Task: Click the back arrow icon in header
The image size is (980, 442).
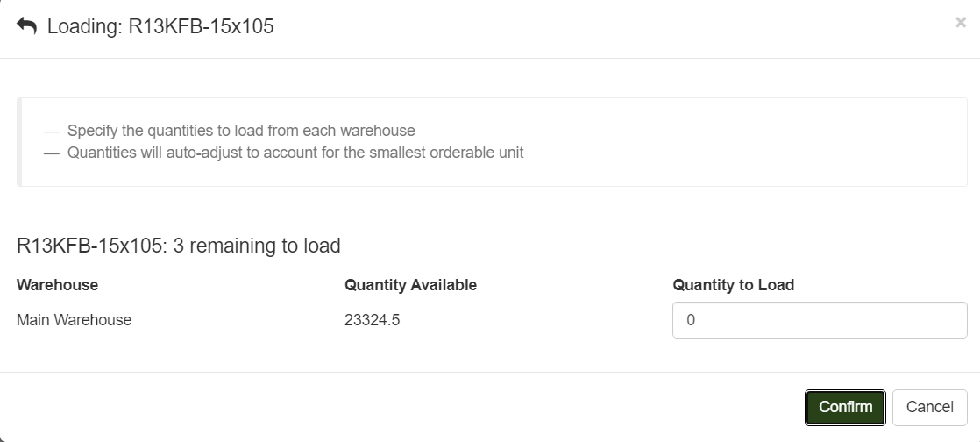Action: pyautogui.click(x=27, y=26)
